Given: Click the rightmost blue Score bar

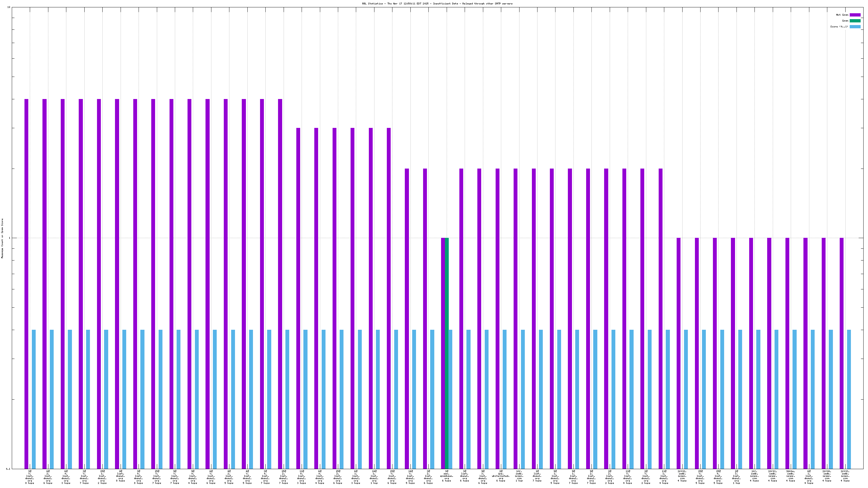Looking at the screenshot, I should pos(849,399).
